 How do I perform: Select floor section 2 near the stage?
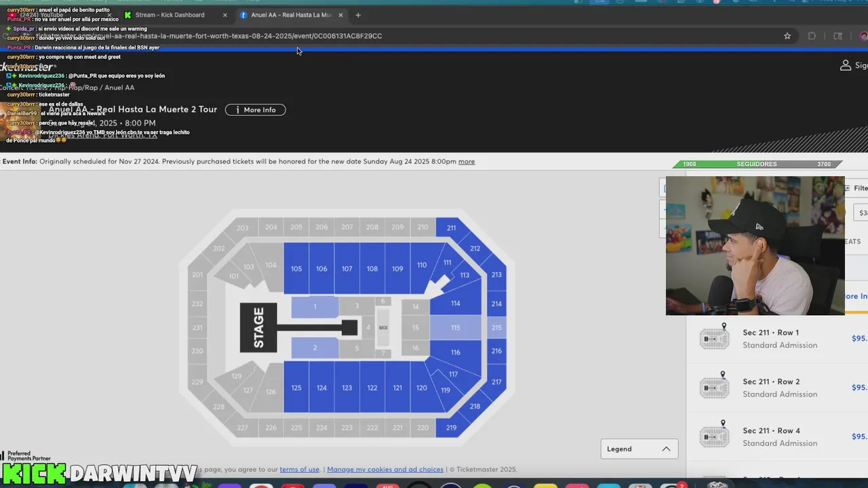click(315, 348)
